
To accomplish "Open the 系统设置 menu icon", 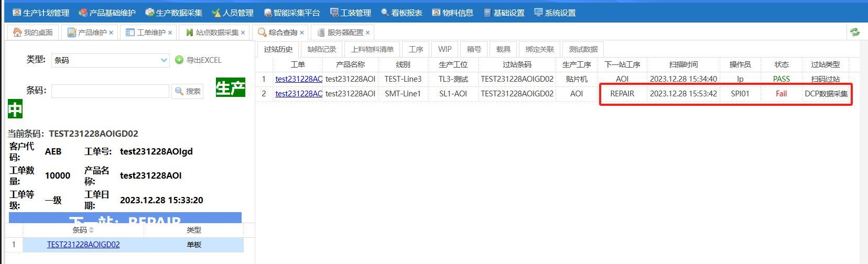I will [538, 13].
